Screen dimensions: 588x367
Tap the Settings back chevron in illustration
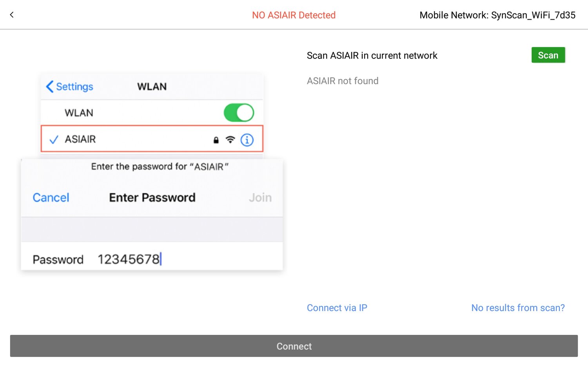[50, 87]
